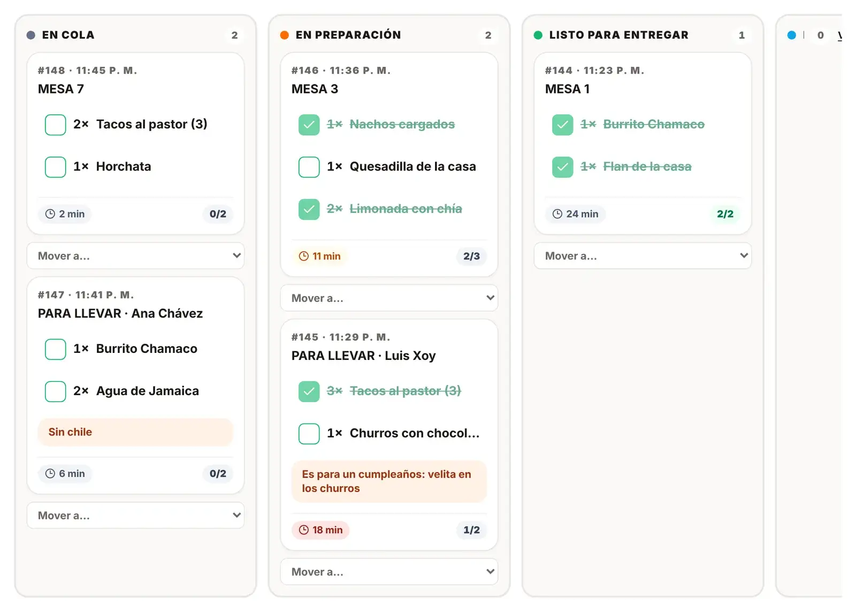Uncheck Tacos al pastor in Luis Xoy order
The image size is (856, 616).
pyautogui.click(x=309, y=391)
